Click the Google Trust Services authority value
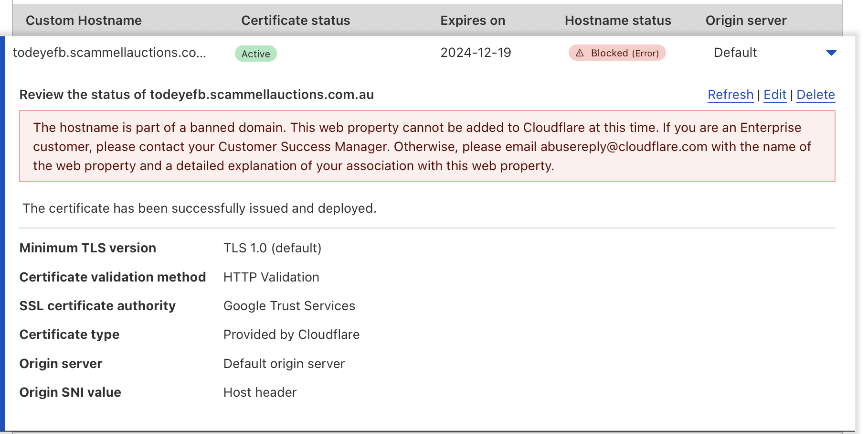 289,305
